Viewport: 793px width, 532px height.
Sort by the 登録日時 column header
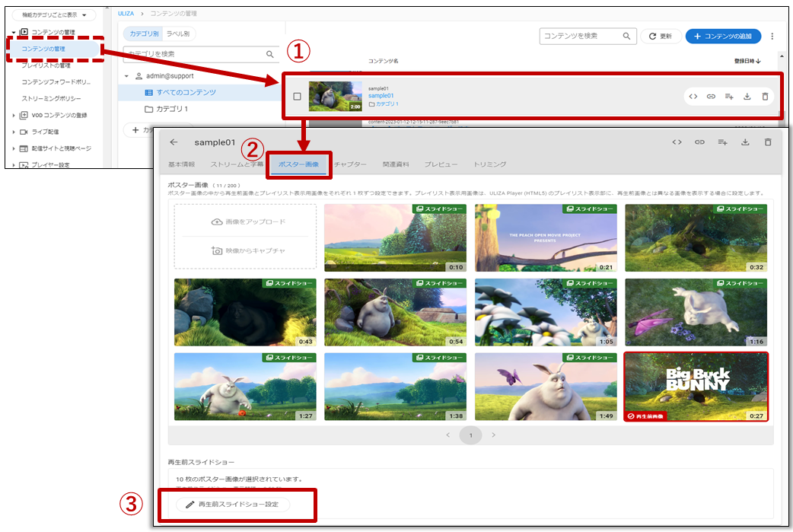(747, 61)
